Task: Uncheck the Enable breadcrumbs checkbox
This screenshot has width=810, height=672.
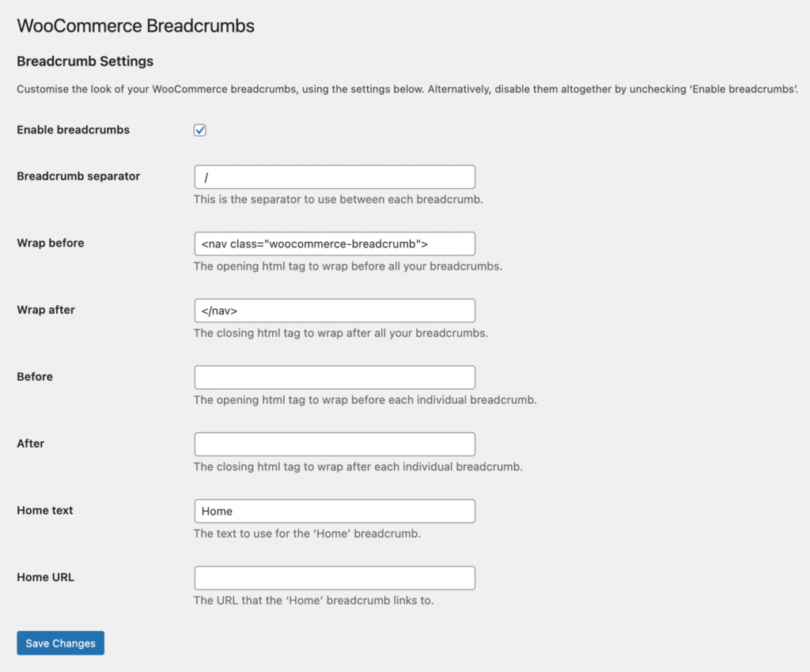Action: coord(200,130)
